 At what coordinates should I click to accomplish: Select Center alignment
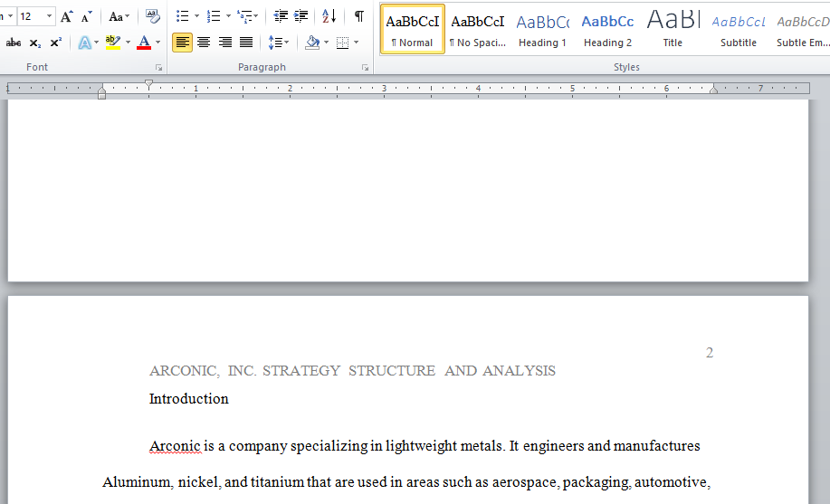204,43
